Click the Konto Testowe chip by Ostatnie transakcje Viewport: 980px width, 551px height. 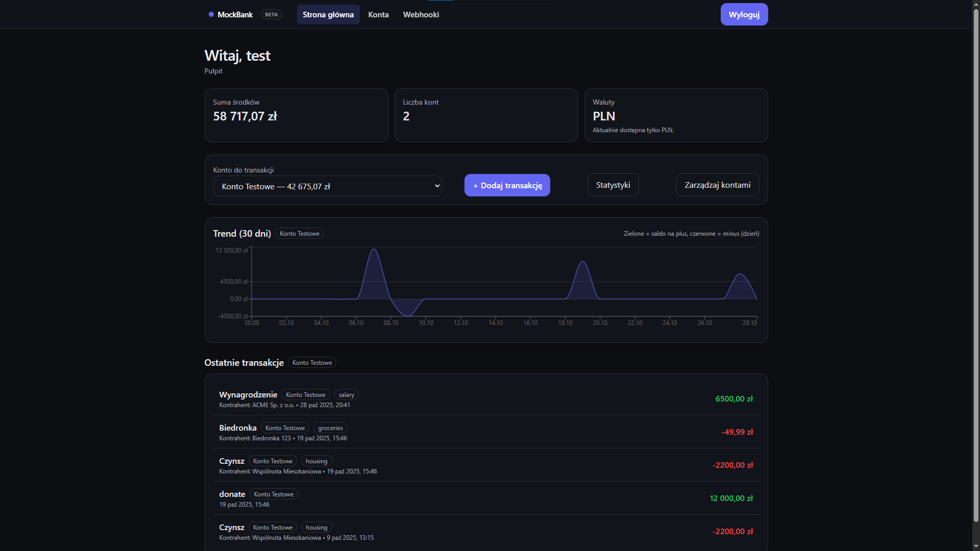[312, 363]
